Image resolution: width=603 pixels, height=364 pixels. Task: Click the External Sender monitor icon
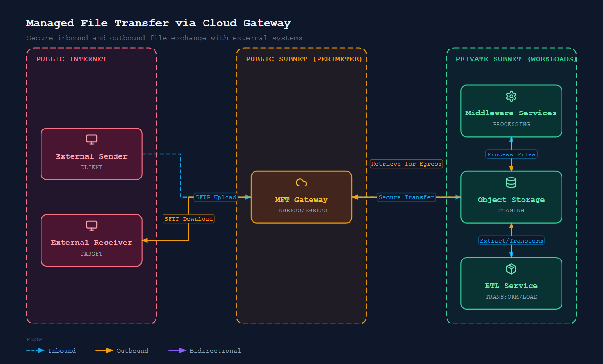(91, 139)
